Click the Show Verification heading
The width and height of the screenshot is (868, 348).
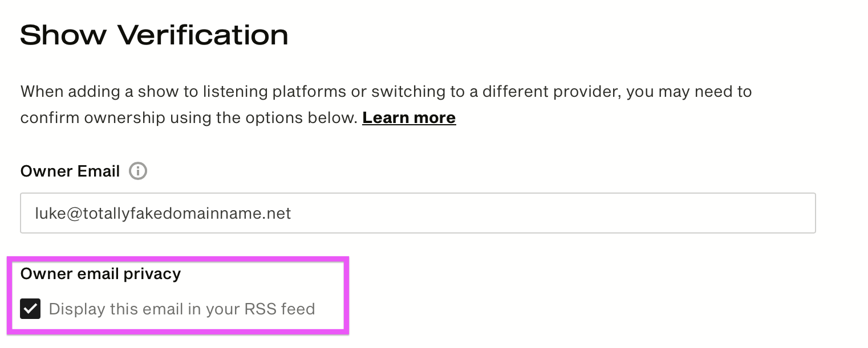click(154, 35)
